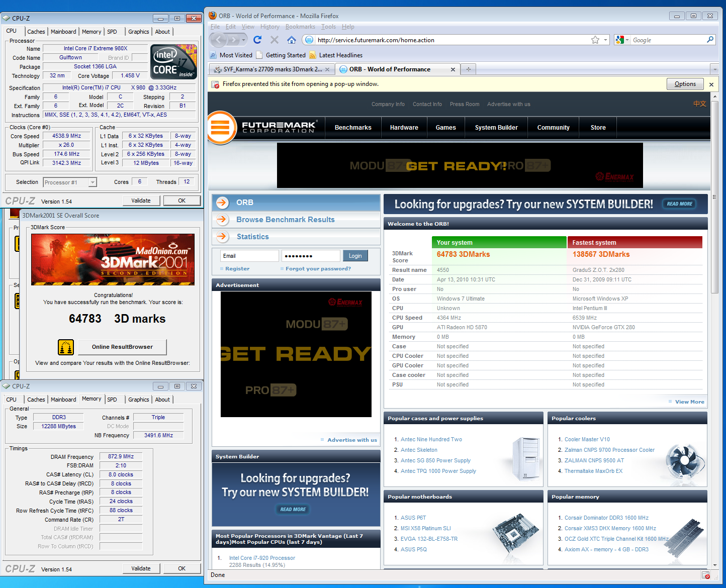Screen dimensions: 726x588
Task: Open the Processor #1 selection dropdown
Action: tap(92, 182)
